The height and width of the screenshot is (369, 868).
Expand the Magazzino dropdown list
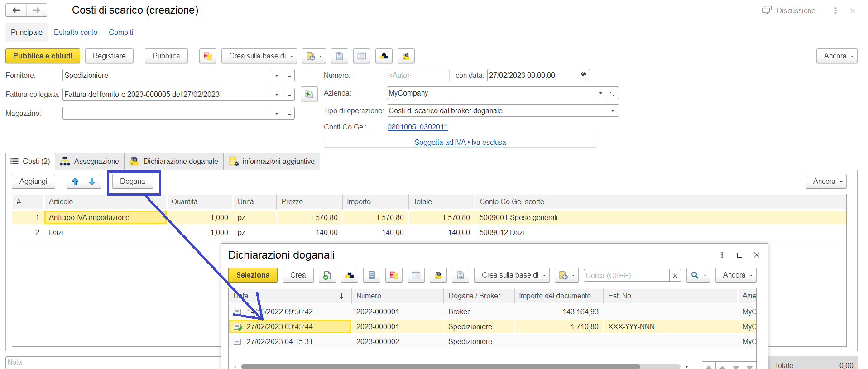pos(277,114)
